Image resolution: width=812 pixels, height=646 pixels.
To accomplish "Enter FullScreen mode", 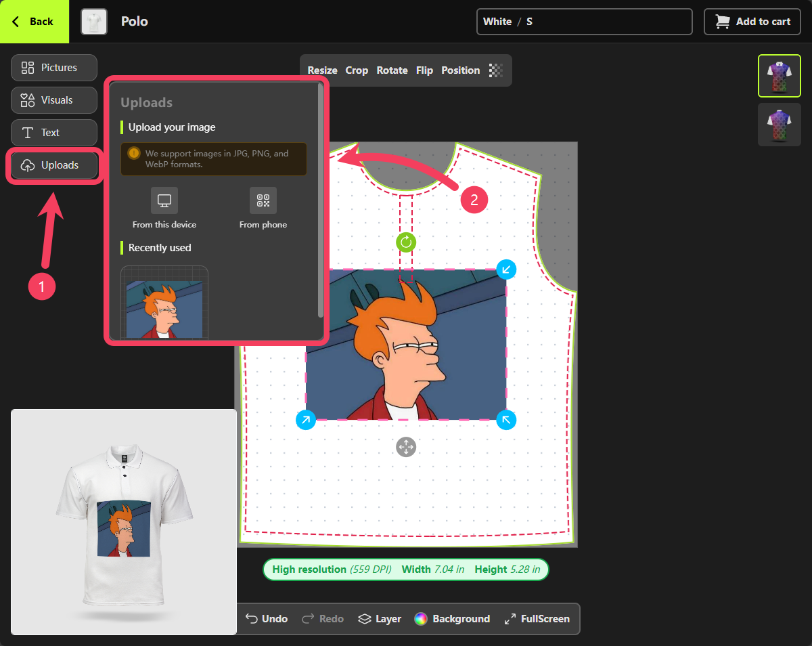I will [x=537, y=619].
